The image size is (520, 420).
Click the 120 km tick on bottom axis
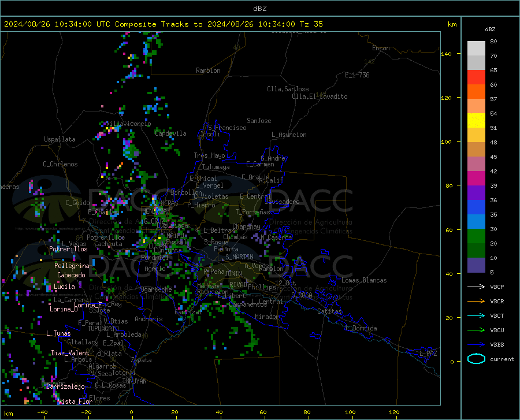(x=394, y=412)
